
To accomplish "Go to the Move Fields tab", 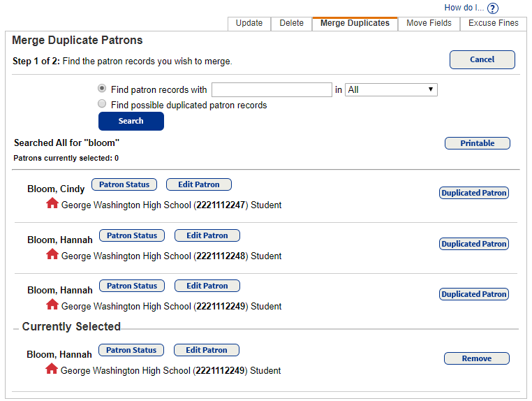I will tap(429, 23).
